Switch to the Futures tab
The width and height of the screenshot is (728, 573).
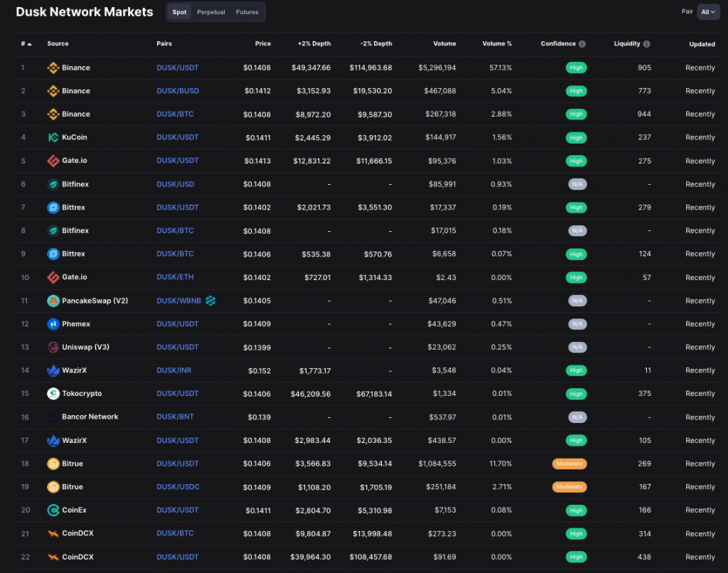tap(247, 12)
